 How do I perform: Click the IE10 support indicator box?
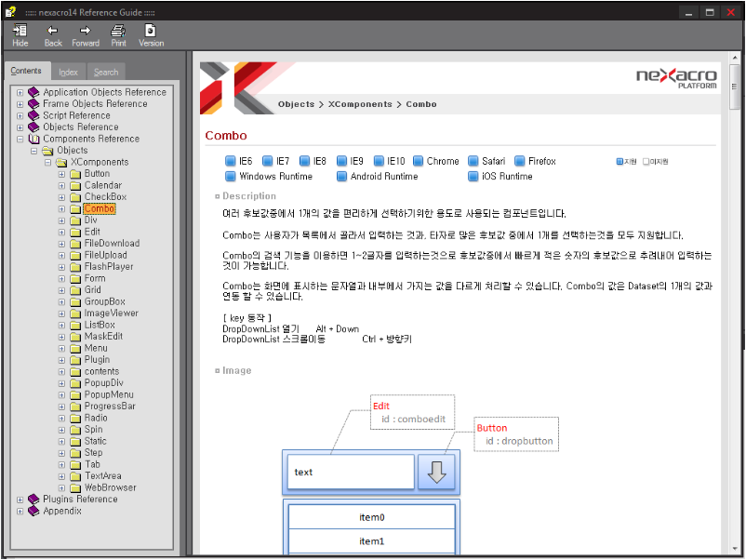click(379, 161)
